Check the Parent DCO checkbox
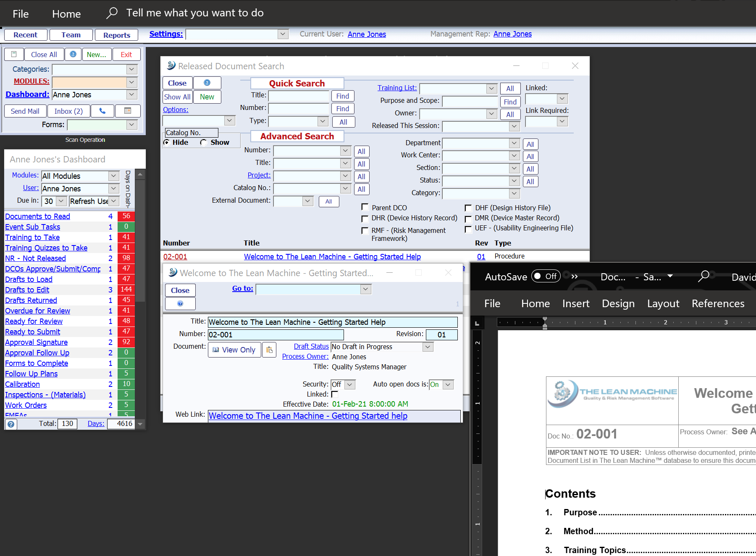 [365, 207]
